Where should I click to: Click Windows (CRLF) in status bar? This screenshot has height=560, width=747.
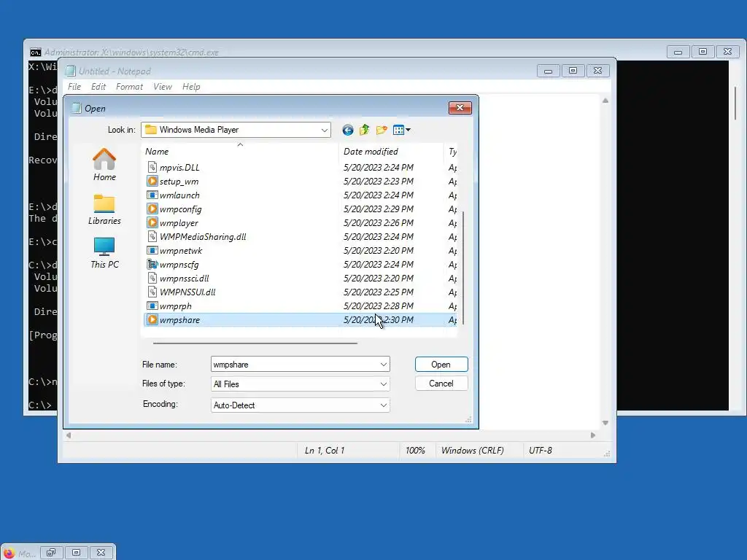point(472,451)
